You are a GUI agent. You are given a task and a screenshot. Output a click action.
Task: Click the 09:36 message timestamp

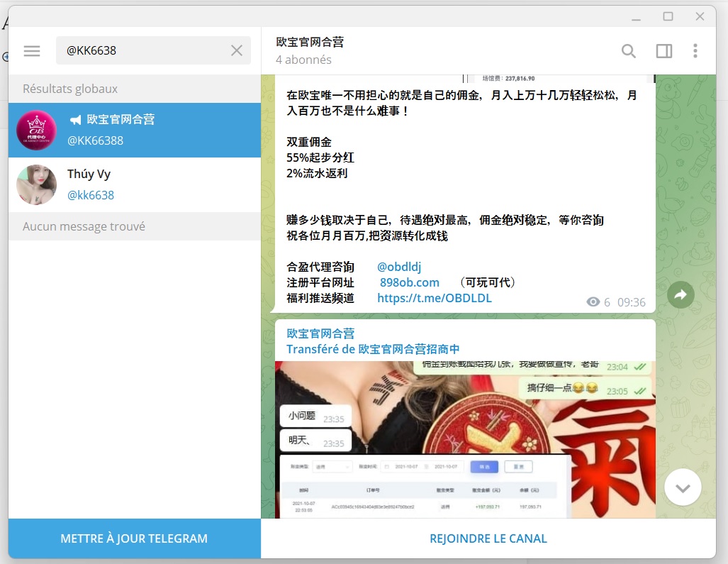632,302
